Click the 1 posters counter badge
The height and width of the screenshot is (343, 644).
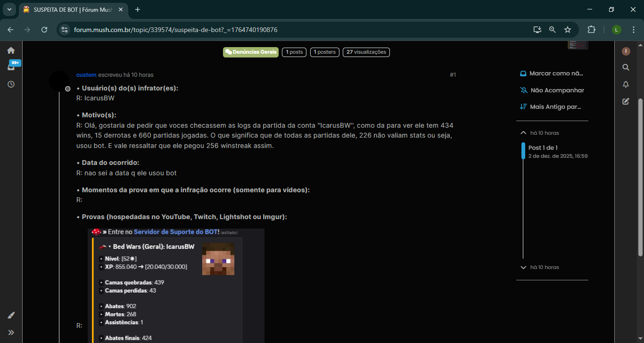(x=325, y=52)
